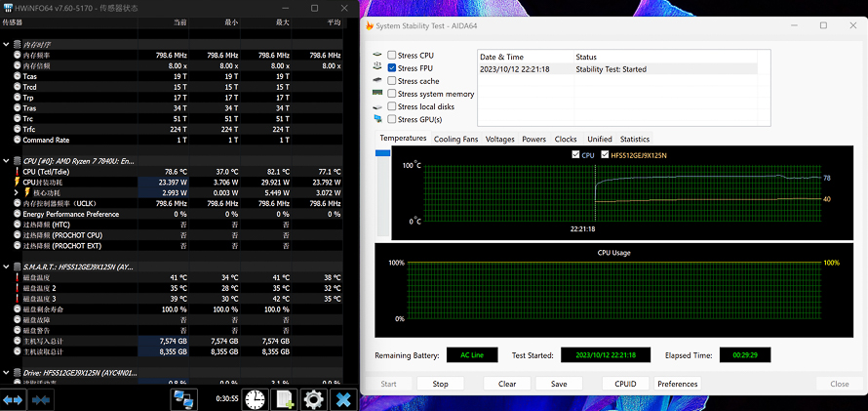This screenshot has height=411, width=868.
Task: Open Preferences in AIDA64 stability test
Action: [678, 384]
